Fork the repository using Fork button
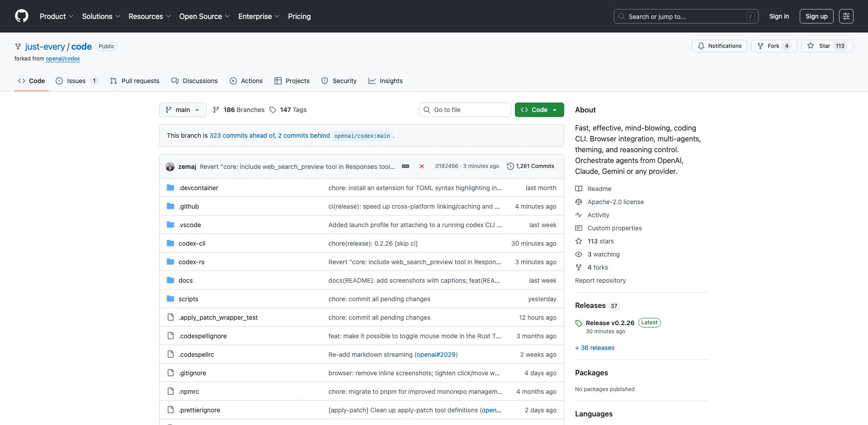This screenshot has width=868, height=425. point(774,46)
